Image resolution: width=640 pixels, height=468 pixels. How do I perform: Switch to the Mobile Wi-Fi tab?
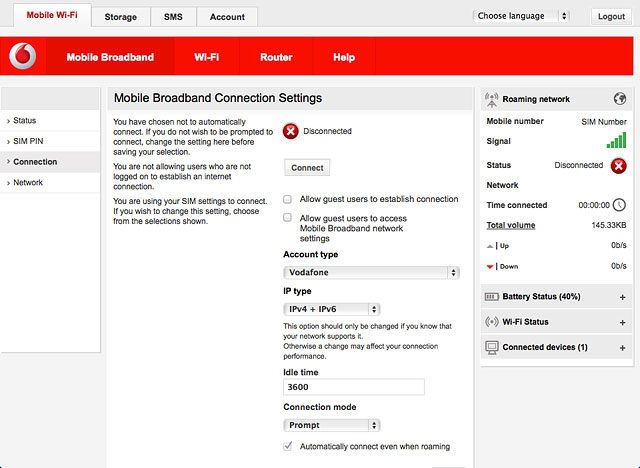point(52,15)
